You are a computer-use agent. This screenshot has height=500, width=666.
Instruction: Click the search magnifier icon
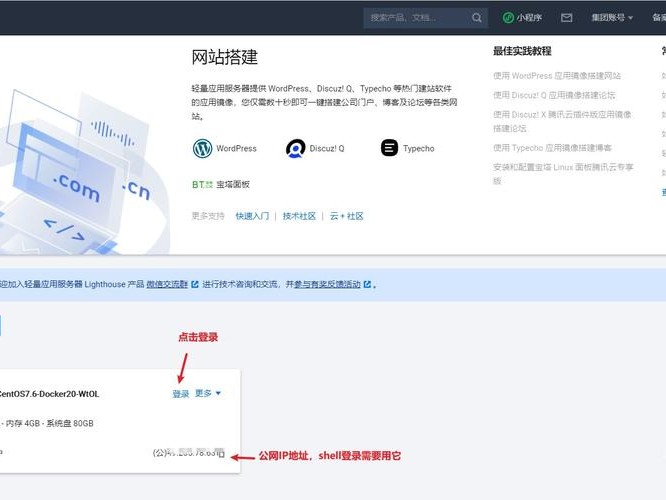coord(477,17)
